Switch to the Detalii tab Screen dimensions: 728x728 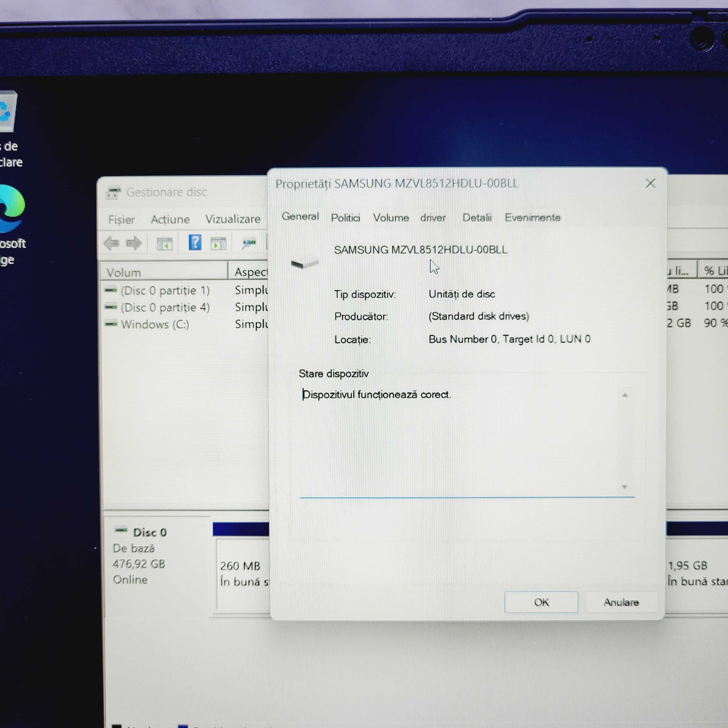tap(477, 218)
